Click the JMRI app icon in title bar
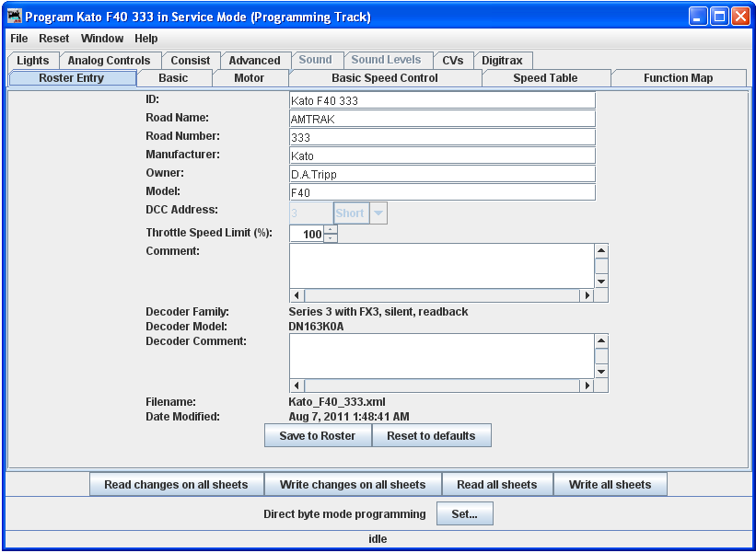This screenshot has width=756, height=553. [x=15, y=17]
